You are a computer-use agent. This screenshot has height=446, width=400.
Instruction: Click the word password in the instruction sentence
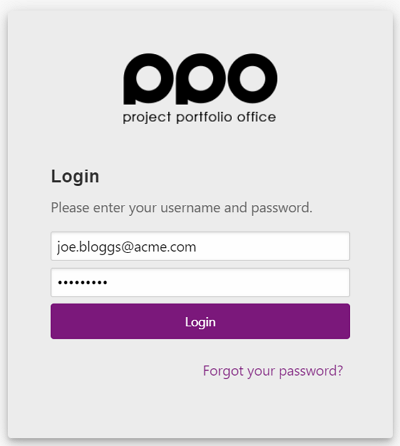click(x=281, y=208)
